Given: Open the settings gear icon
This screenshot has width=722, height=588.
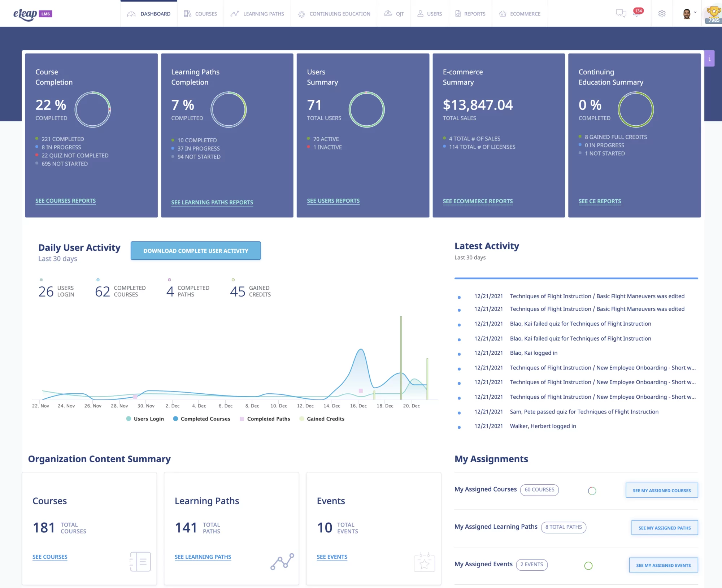Looking at the screenshot, I should click(662, 13).
